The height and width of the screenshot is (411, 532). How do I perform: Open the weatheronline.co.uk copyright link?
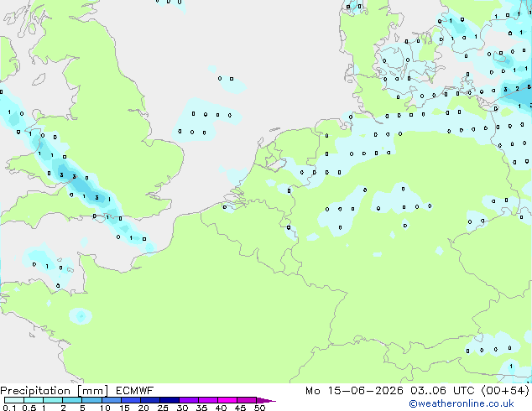tap(462, 403)
